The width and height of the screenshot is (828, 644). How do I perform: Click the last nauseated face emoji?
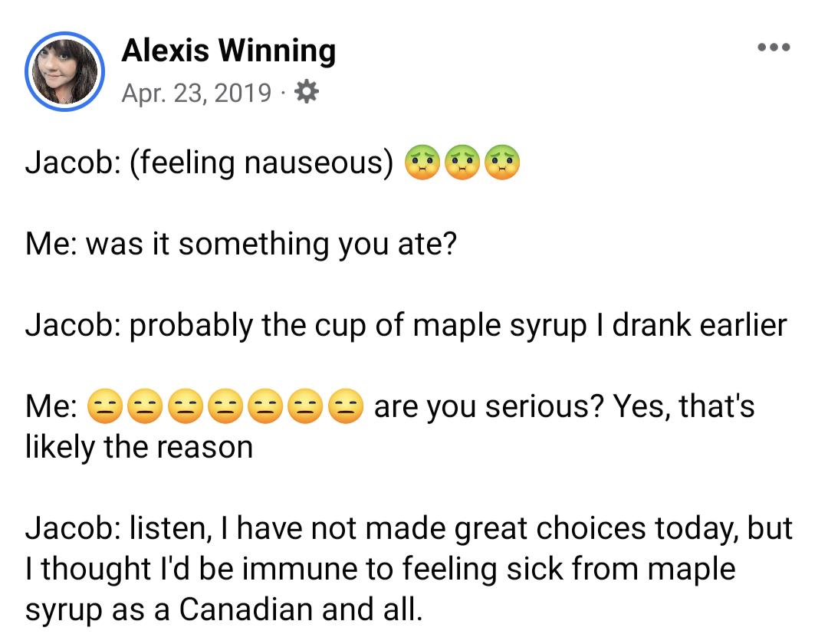(x=502, y=163)
